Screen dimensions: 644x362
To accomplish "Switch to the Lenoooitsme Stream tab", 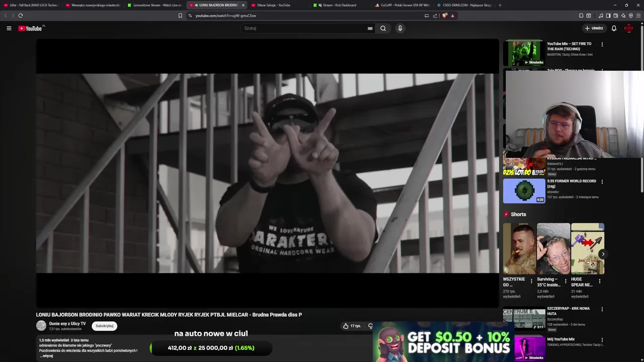I will coord(155,5).
